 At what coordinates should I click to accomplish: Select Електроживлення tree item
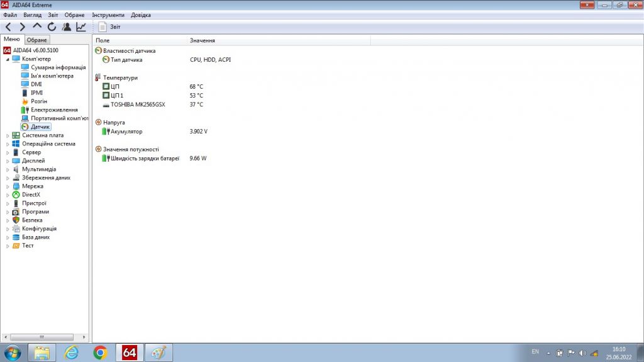pyautogui.click(x=54, y=110)
